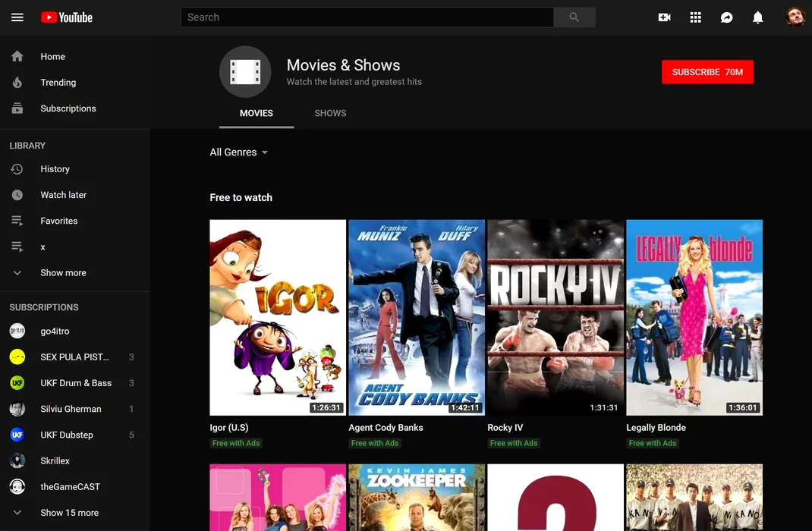
Task: Click the Free to watch heading
Action: coord(241,197)
